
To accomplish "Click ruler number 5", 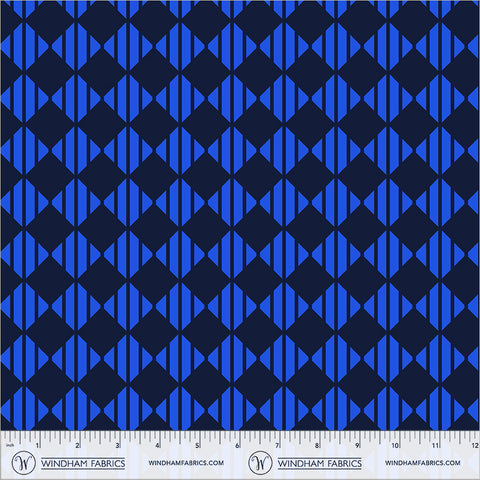I will tap(197, 446).
